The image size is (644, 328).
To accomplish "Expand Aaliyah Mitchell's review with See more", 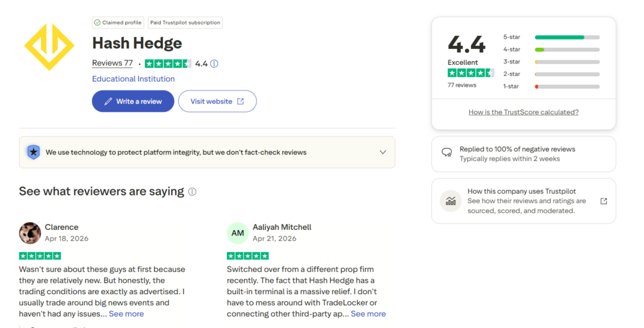I will [368, 314].
